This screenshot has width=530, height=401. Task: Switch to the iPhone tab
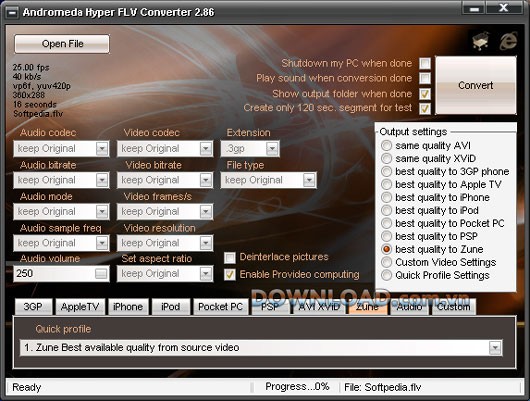pyautogui.click(x=128, y=307)
